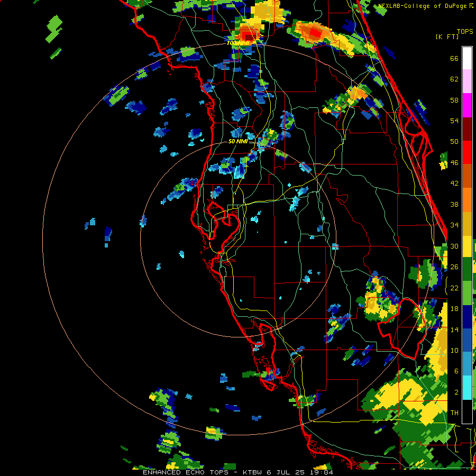Click the 19:04 timestamp

(x=322, y=472)
